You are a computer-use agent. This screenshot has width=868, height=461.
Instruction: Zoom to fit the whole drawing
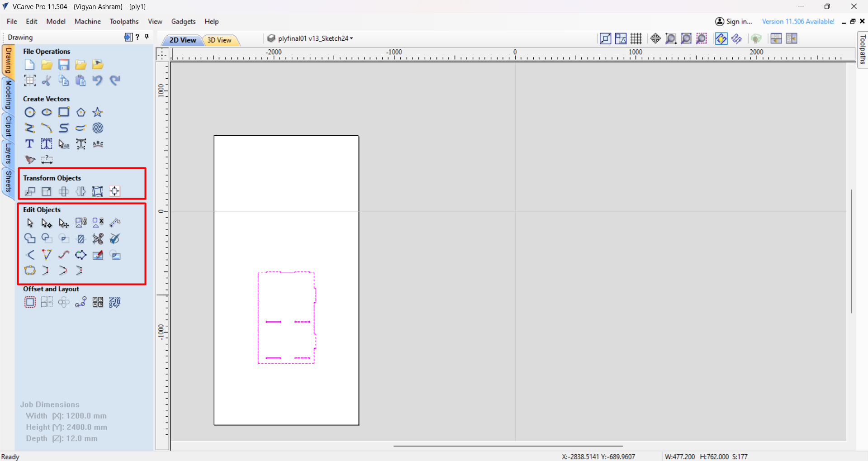pyautogui.click(x=686, y=38)
